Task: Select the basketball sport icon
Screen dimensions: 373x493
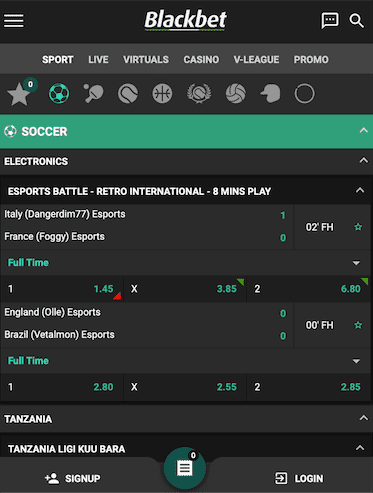Action: pos(162,93)
